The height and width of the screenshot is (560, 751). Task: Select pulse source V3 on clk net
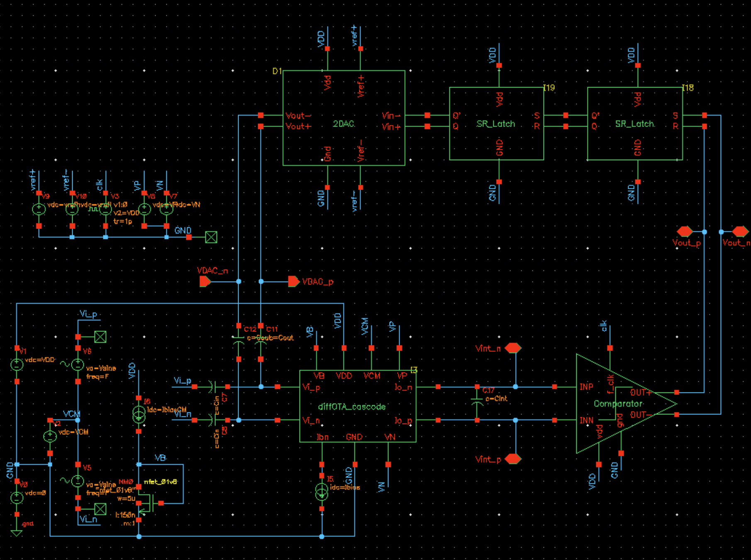pyautogui.click(x=105, y=209)
